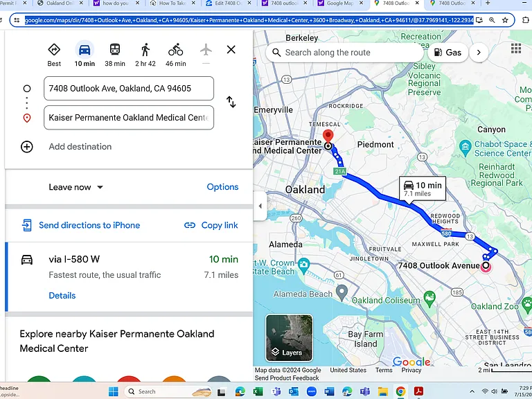Viewport: 532px width, 399px height.
Task: Swap starting point and destination
Action: click(x=231, y=102)
